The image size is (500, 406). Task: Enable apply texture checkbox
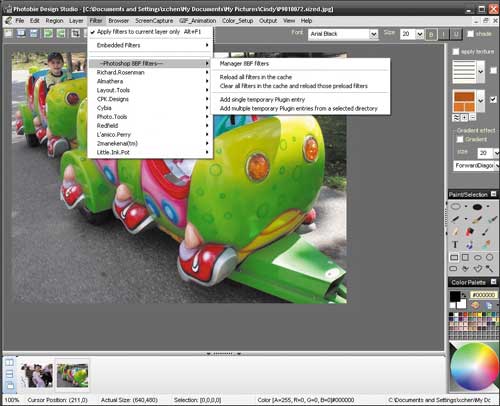pos(456,52)
